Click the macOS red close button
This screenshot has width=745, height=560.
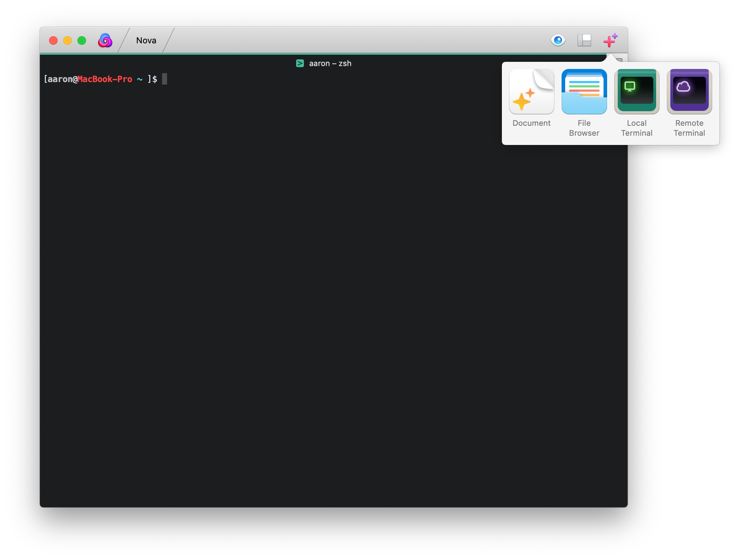[54, 40]
